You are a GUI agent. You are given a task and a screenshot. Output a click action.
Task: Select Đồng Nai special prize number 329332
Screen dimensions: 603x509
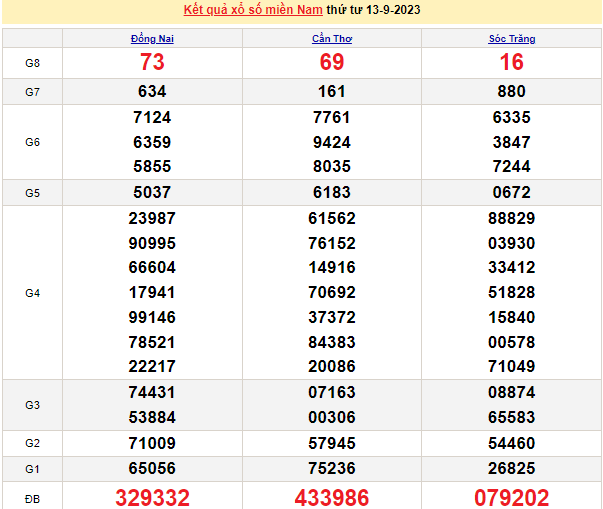[x=152, y=497]
